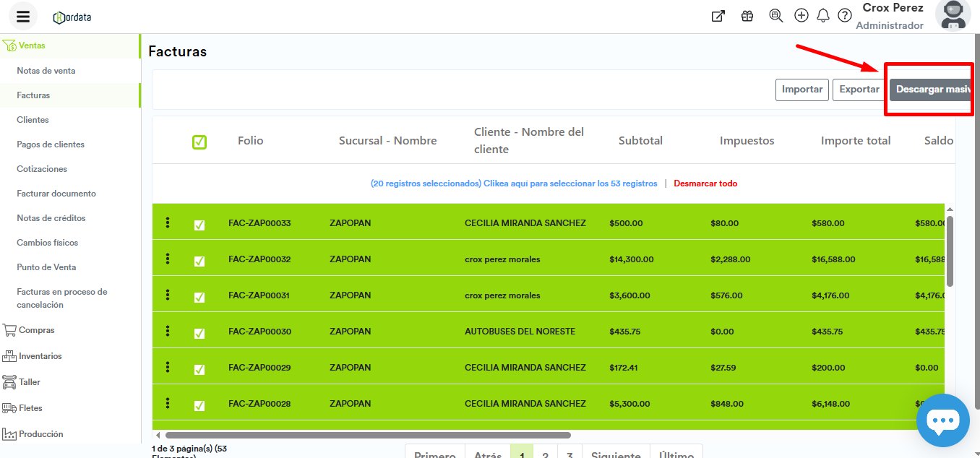Click the external link icon in header
The image size is (980, 458).
click(718, 16)
